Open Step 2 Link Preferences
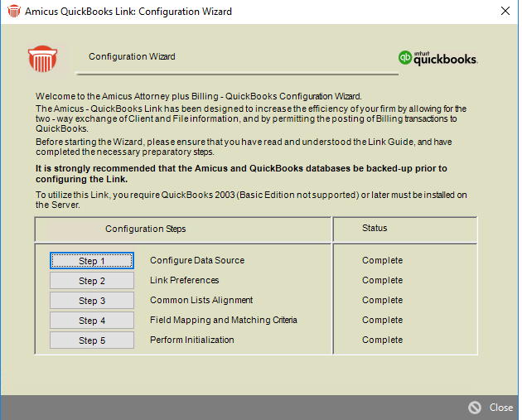522x420 pixels. tap(92, 281)
